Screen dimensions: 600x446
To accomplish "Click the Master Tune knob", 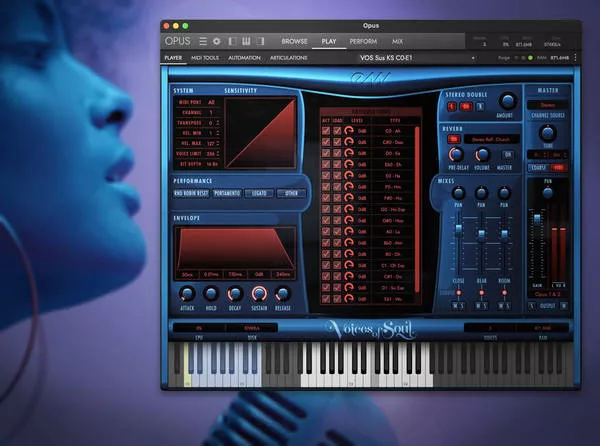I will coord(548,133).
